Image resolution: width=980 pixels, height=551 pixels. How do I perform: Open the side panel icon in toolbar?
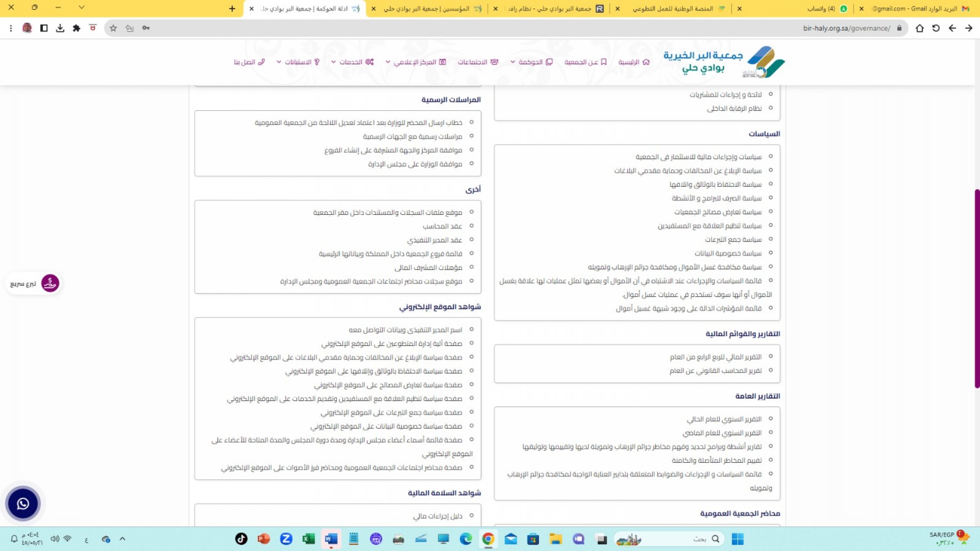pyautogui.click(x=44, y=28)
